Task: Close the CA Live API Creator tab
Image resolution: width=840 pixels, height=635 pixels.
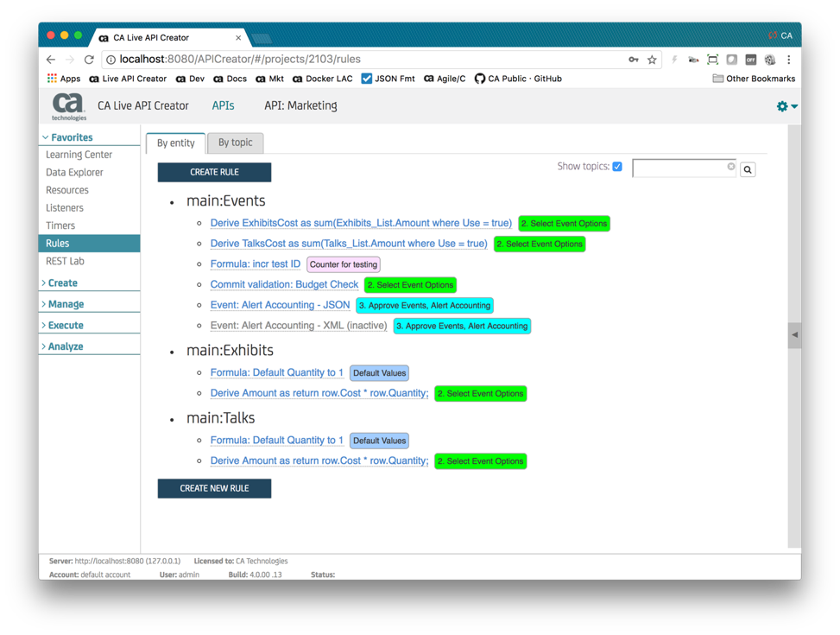Action: 238,37
